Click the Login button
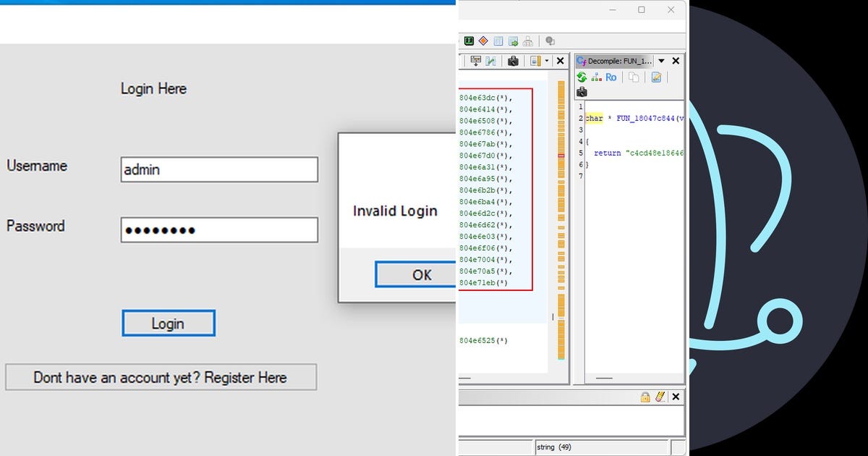The image size is (868, 456). pyautogui.click(x=168, y=323)
